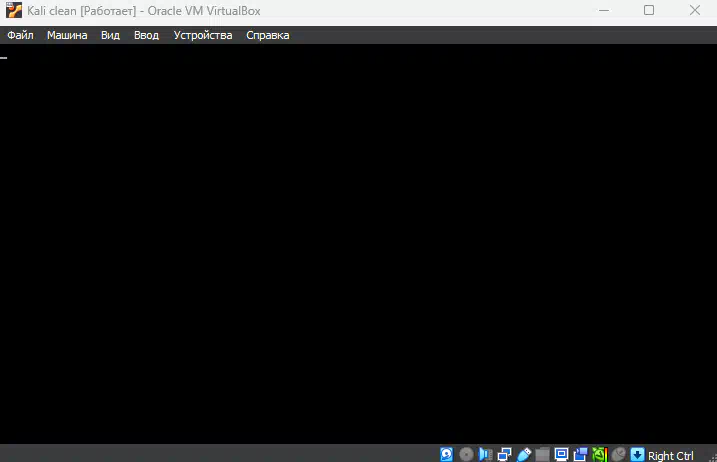717x462 pixels.
Task: Open the Вид menu
Action: point(110,35)
